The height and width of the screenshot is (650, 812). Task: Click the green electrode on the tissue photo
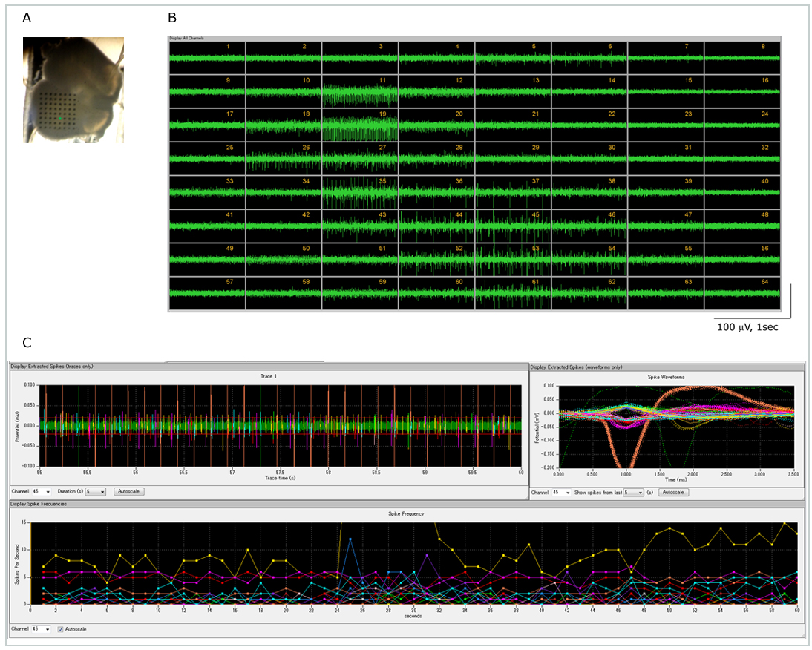point(61,118)
